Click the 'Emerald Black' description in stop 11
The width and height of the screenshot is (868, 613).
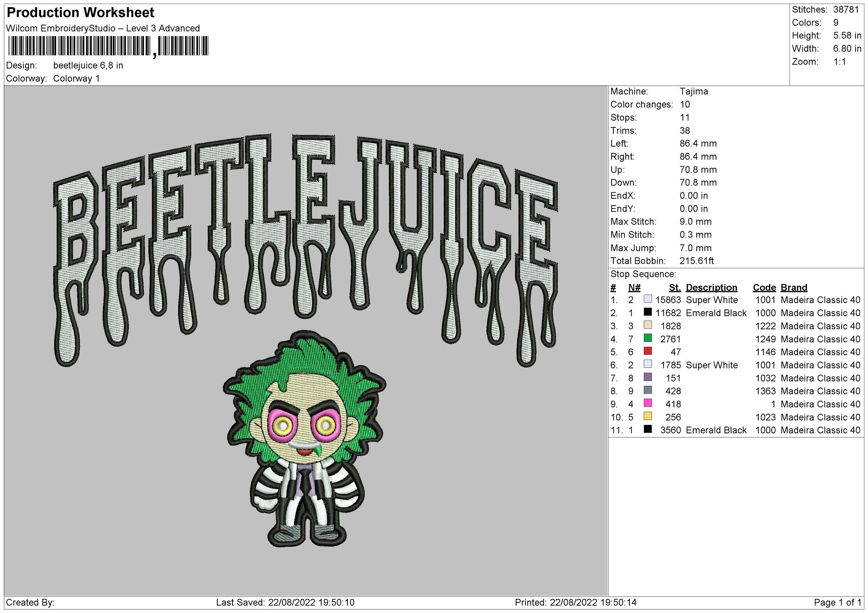[716, 430]
